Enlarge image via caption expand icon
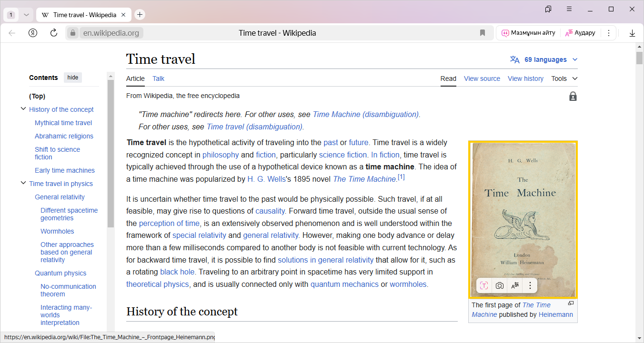The height and width of the screenshot is (343, 644). pyautogui.click(x=571, y=303)
